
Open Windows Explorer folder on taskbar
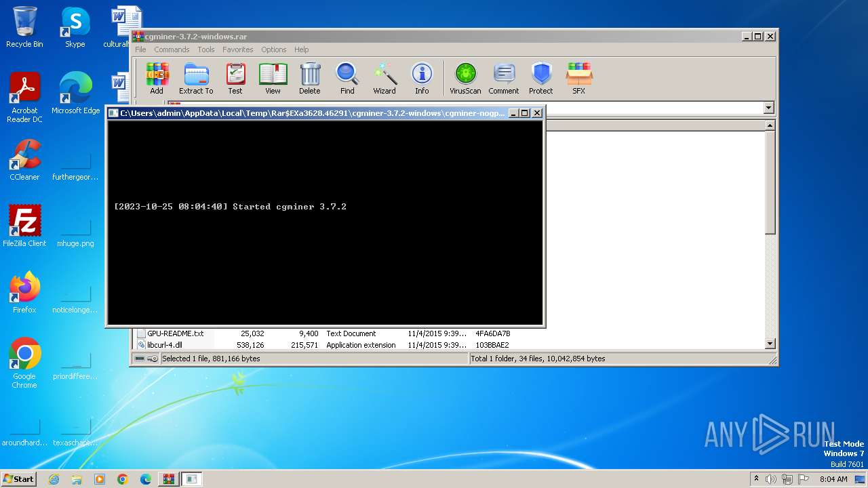77,479
